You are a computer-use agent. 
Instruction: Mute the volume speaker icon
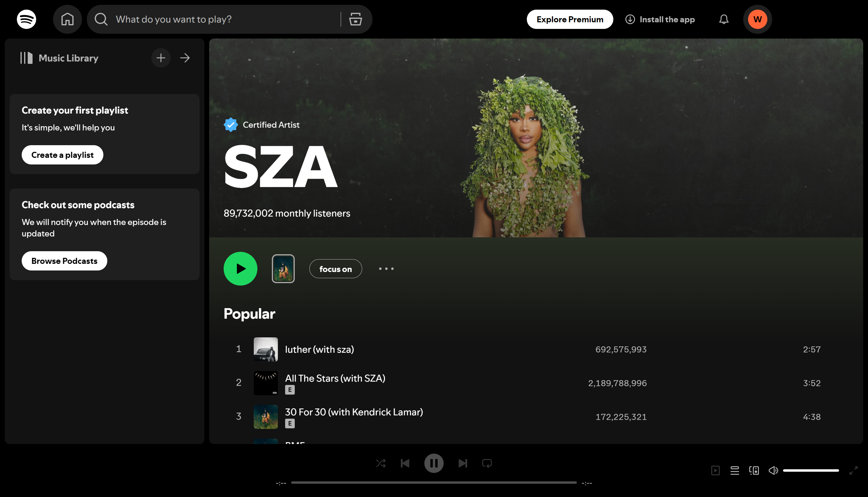pyautogui.click(x=773, y=470)
